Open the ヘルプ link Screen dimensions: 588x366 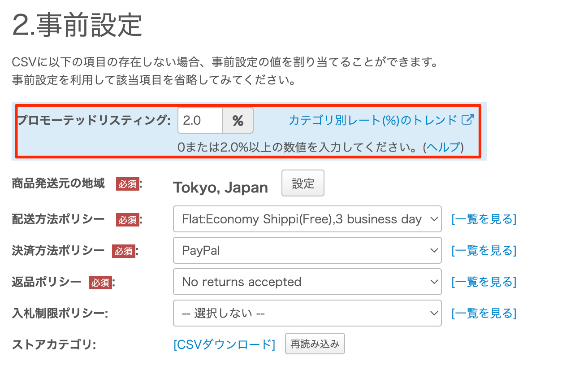[x=443, y=147]
